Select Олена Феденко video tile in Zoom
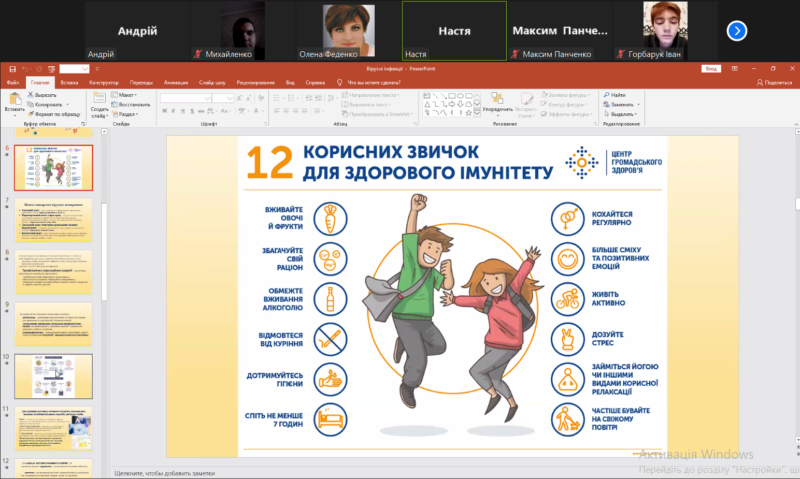This screenshot has height=479, width=800. coord(348,31)
